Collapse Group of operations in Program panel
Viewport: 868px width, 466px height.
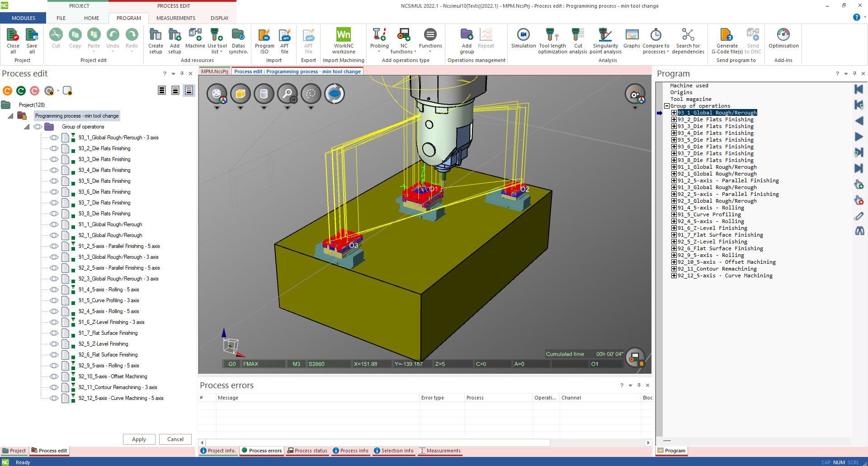pyautogui.click(x=666, y=106)
